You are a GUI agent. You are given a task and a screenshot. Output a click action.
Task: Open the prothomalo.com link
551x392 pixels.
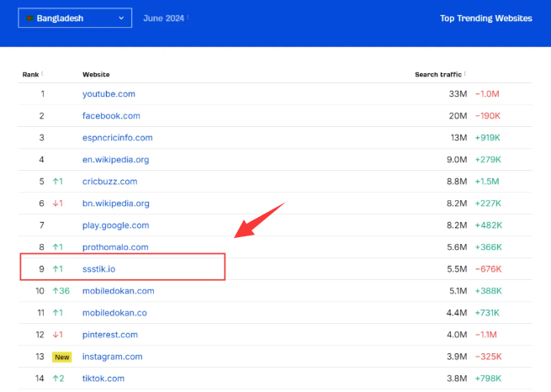pos(115,247)
